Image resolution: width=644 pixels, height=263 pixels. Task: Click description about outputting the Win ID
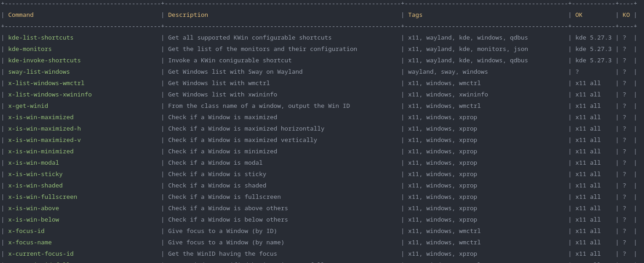[259, 106]
